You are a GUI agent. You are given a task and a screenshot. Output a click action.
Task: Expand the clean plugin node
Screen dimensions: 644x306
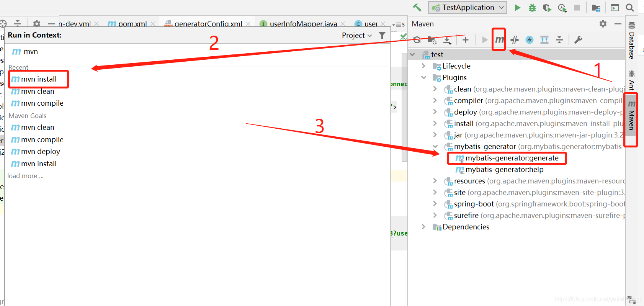point(435,89)
